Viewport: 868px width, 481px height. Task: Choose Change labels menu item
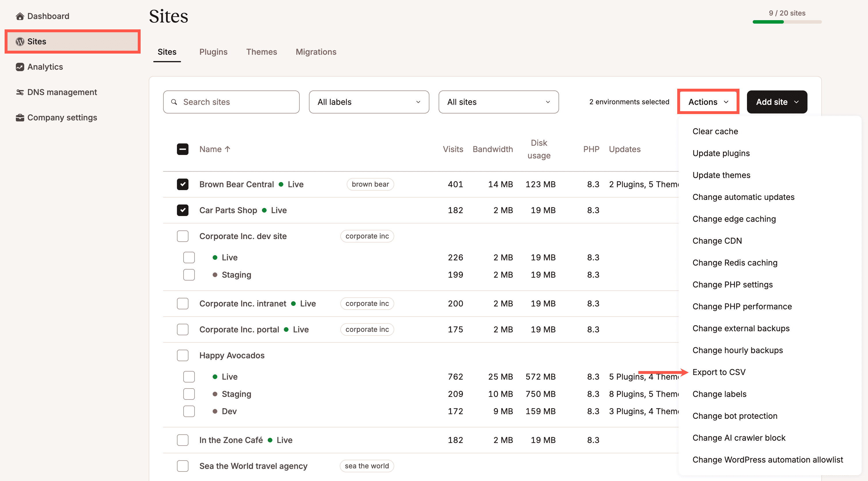719,394
